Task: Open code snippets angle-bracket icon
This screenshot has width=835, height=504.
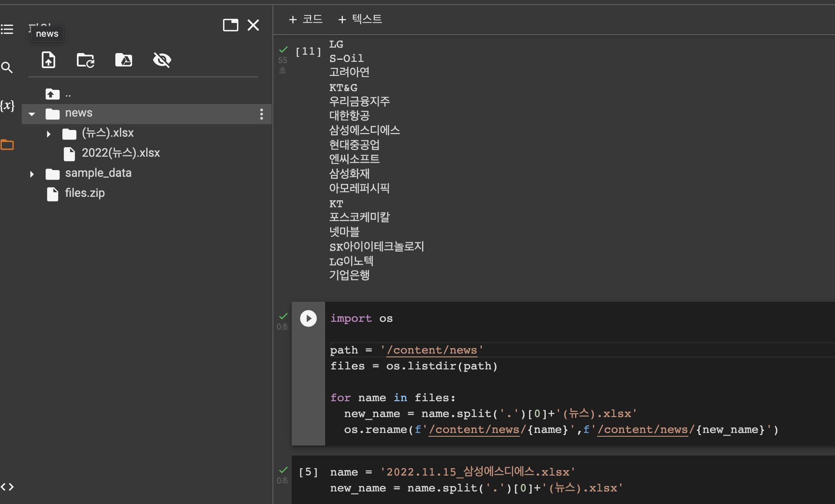Action: click(7, 487)
